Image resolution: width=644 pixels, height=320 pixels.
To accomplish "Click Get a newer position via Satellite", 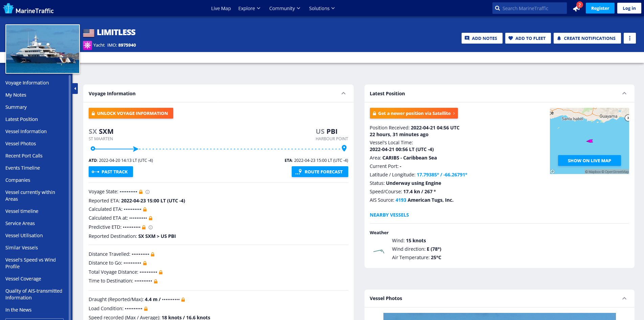I will [x=414, y=113].
